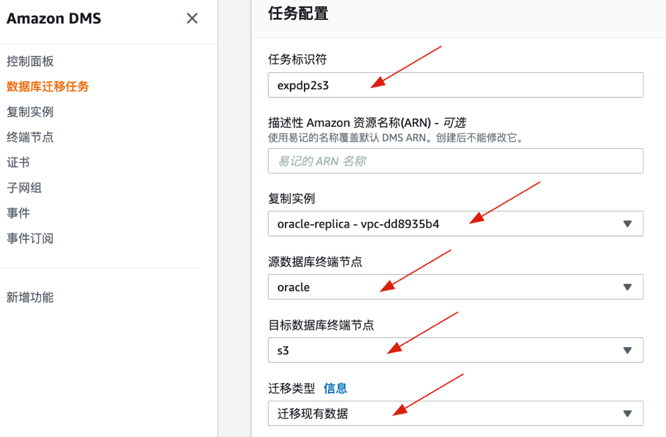Open 事件 in the sidebar
This screenshot has height=437, width=666.
tap(18, 213)
